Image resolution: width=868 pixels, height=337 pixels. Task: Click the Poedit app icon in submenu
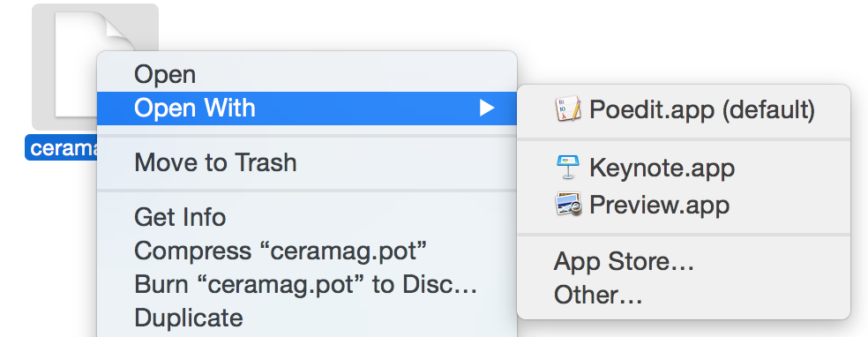[568, 109]
